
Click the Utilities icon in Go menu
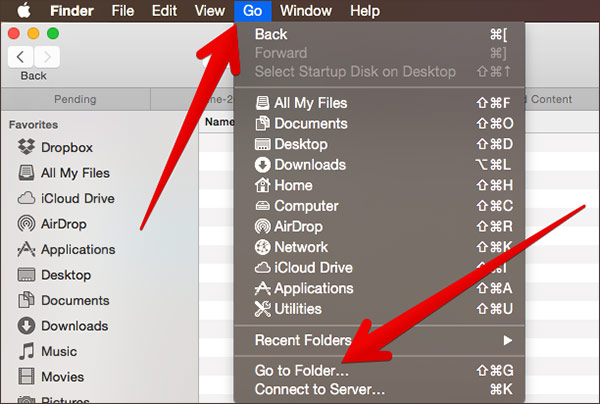263,309
